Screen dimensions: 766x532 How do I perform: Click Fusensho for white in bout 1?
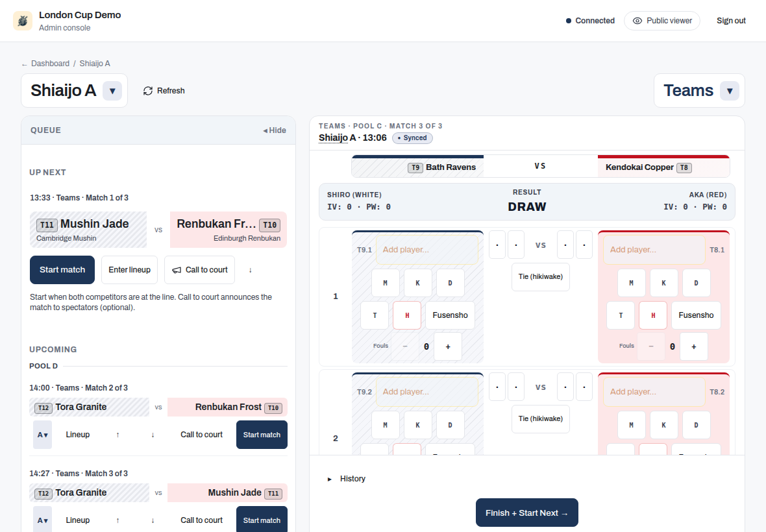coord(450,315)
